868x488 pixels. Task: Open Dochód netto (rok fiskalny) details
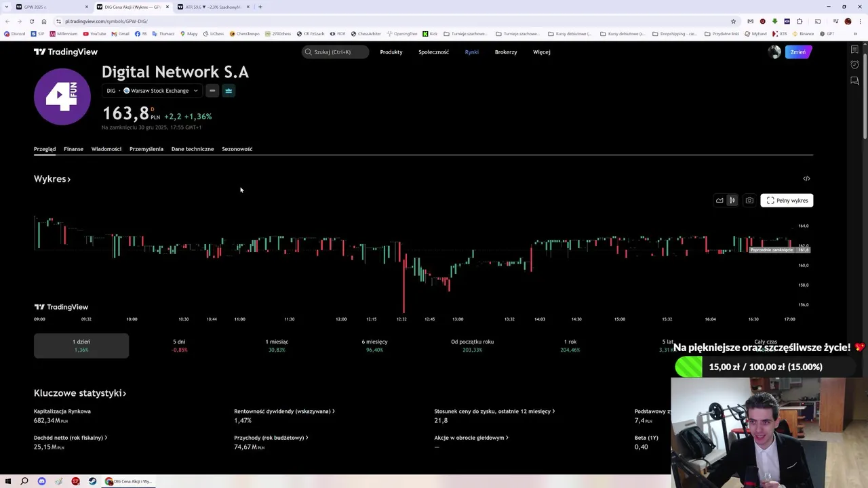[71, 438]
